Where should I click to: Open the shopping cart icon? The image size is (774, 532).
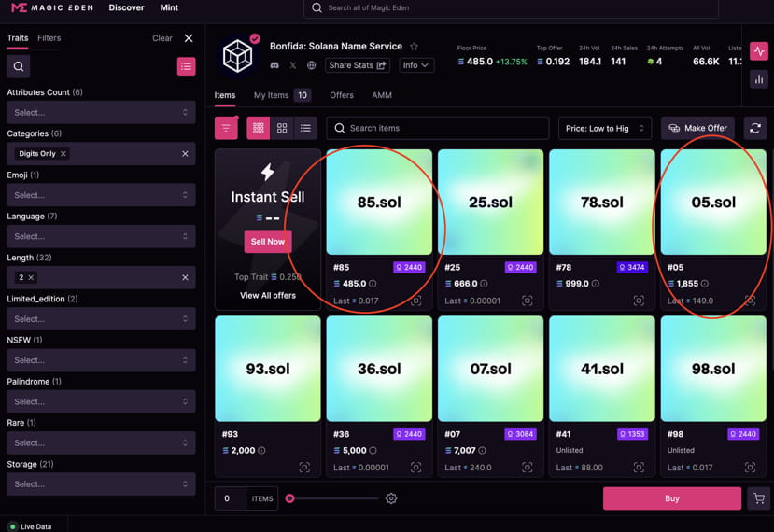click(759, 498)
